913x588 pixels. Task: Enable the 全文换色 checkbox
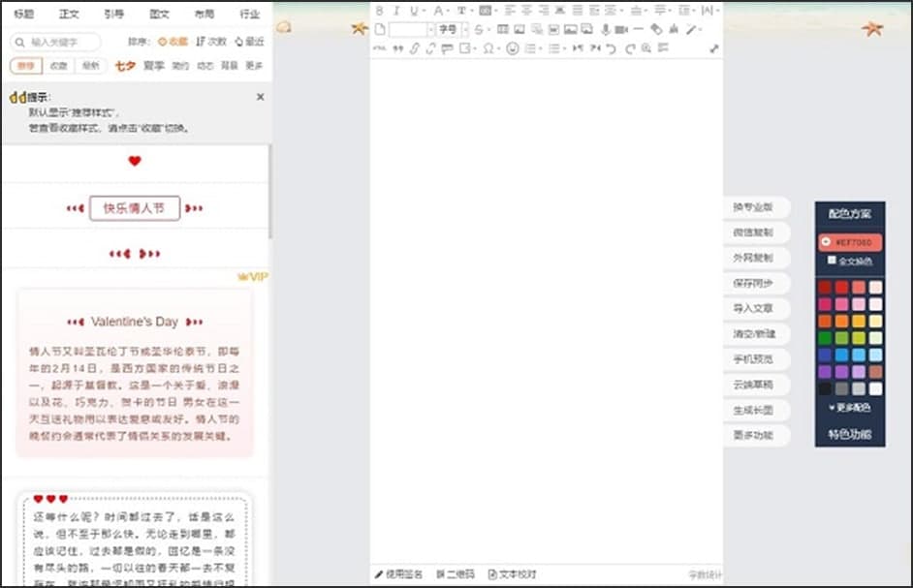tap(832, 261)
